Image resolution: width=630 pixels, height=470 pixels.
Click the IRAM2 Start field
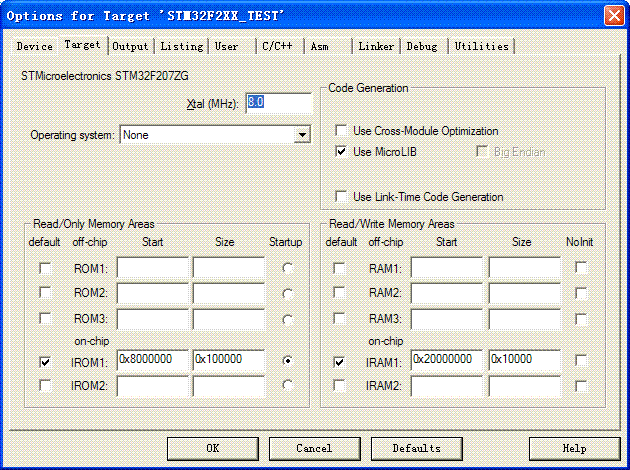tap(447, 386)
